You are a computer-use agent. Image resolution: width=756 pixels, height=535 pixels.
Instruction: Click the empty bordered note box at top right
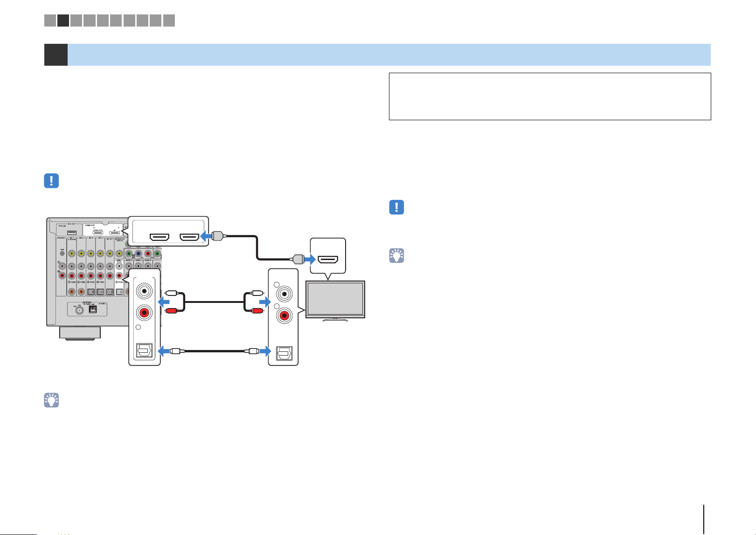(x=550, y=96)
